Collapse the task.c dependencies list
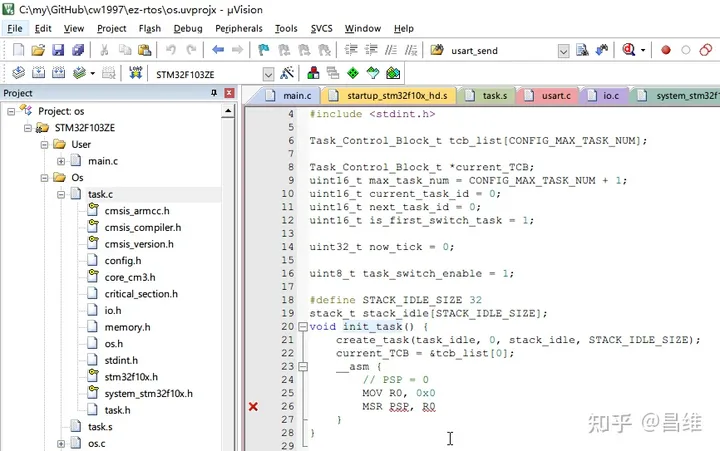Image resolution: width=720 pixels, height=451 pixels. [x=61, y=194]
